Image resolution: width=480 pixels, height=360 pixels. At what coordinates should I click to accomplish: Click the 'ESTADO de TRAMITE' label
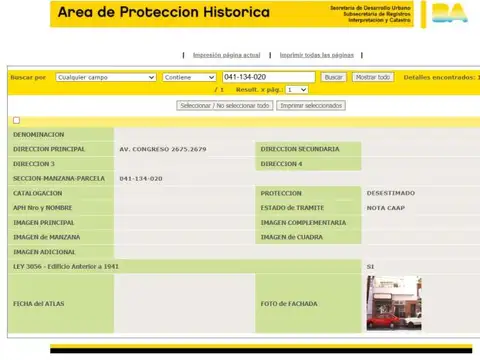[x=292, y=208]
